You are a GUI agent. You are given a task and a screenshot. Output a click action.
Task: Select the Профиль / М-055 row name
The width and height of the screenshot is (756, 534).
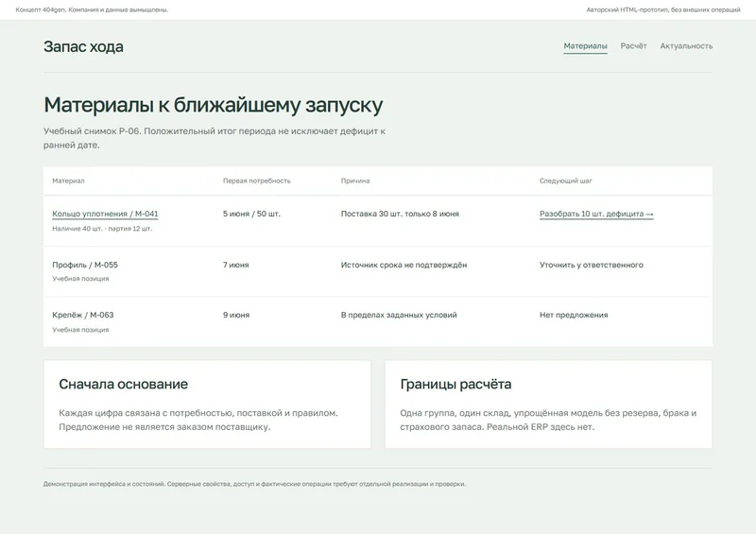coord(85,265)
